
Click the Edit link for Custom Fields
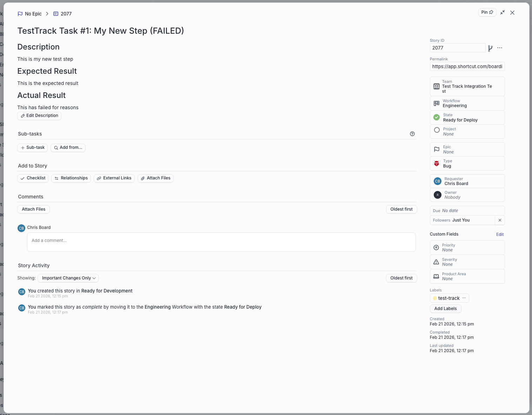tap(500, 235)
